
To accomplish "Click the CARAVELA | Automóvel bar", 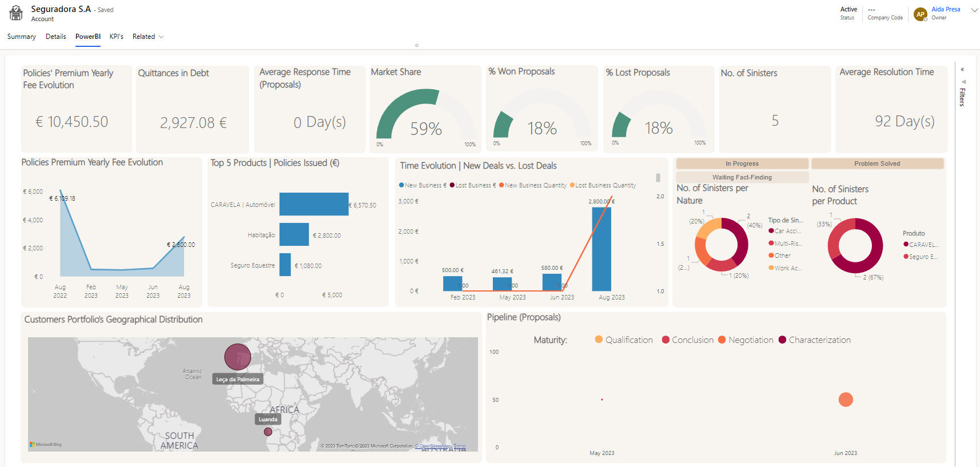I will pyautogui.click(x=314, y=204).
